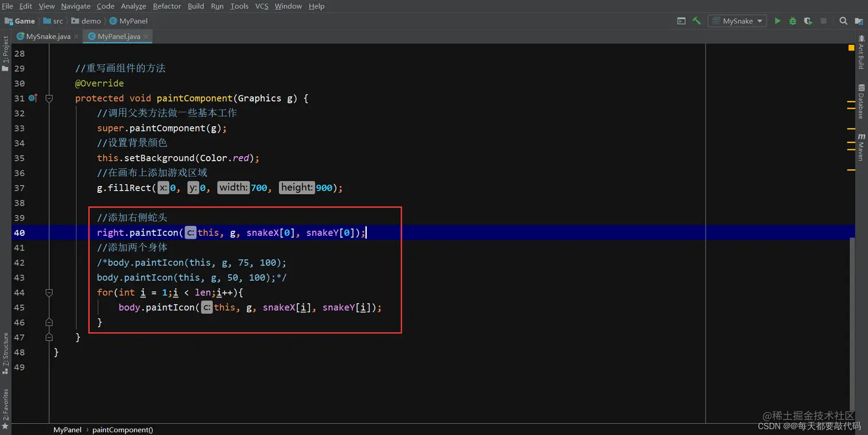Click the @Override annotation text
This screenshot has width=868, height=435.
pyautogui.click(x=99, y=83)
